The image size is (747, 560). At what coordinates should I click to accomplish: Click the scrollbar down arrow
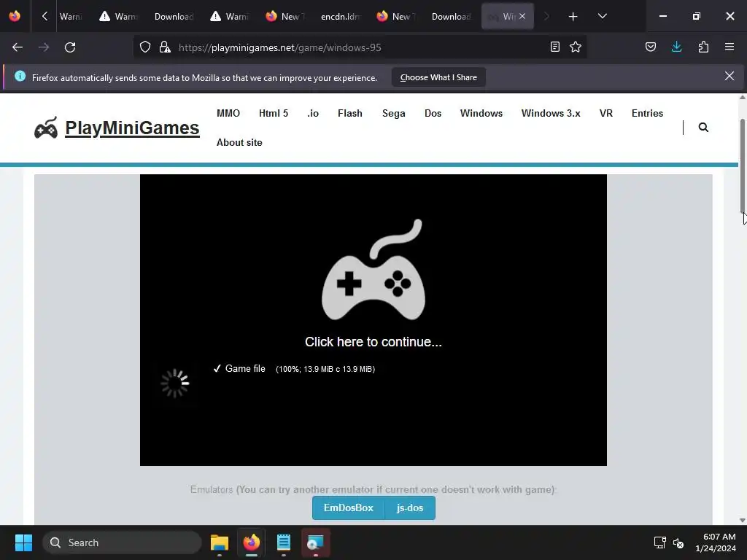pos(742,521)
